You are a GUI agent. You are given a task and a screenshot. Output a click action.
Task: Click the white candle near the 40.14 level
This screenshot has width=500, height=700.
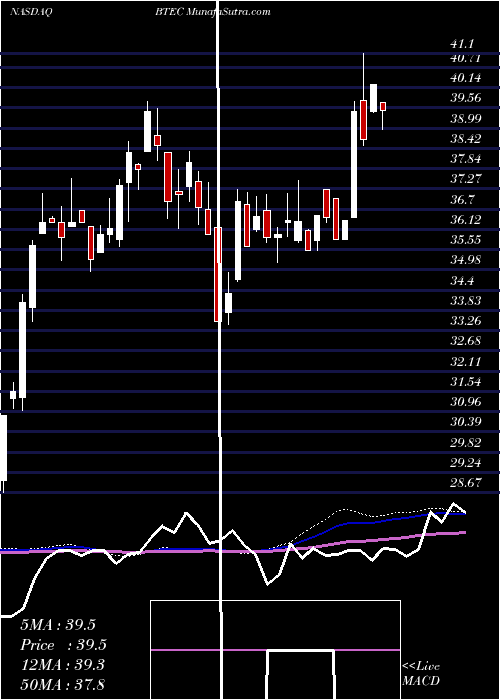tap(373, 98)
